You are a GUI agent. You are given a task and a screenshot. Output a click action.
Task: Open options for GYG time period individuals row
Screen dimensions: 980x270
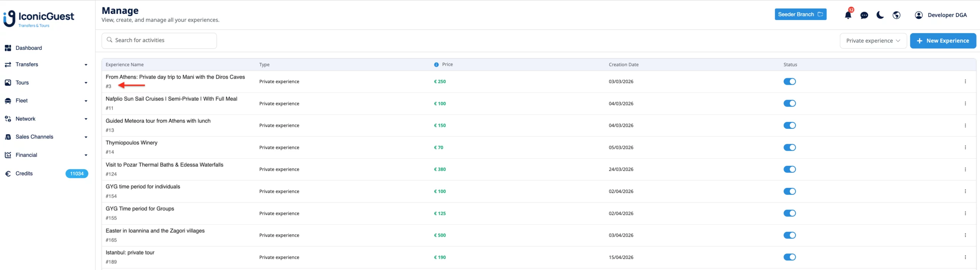point(965,191)
